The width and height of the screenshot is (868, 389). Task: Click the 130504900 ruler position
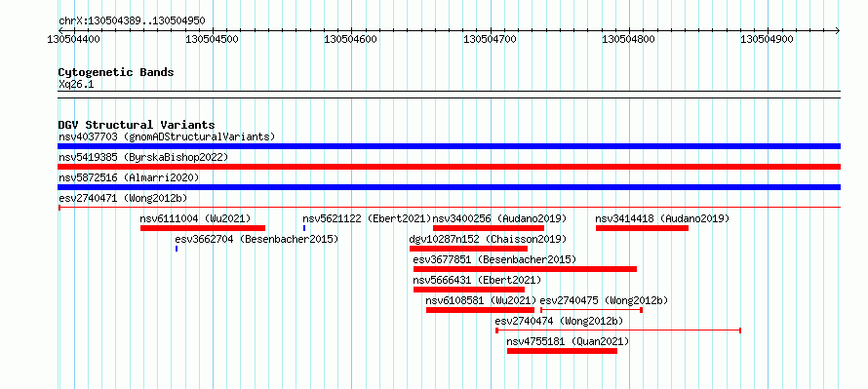click(x=768, y=39)
